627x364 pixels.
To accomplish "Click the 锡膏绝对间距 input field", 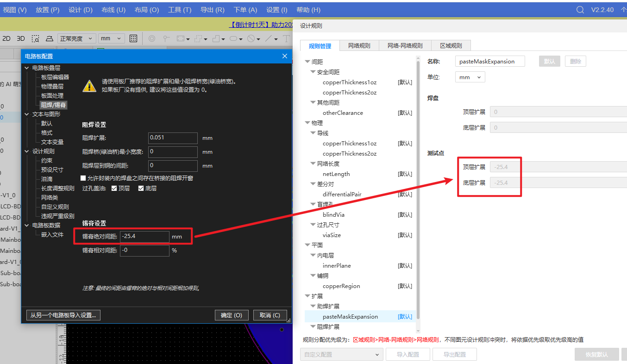I will pyautogui.click(x=144, y=237).
